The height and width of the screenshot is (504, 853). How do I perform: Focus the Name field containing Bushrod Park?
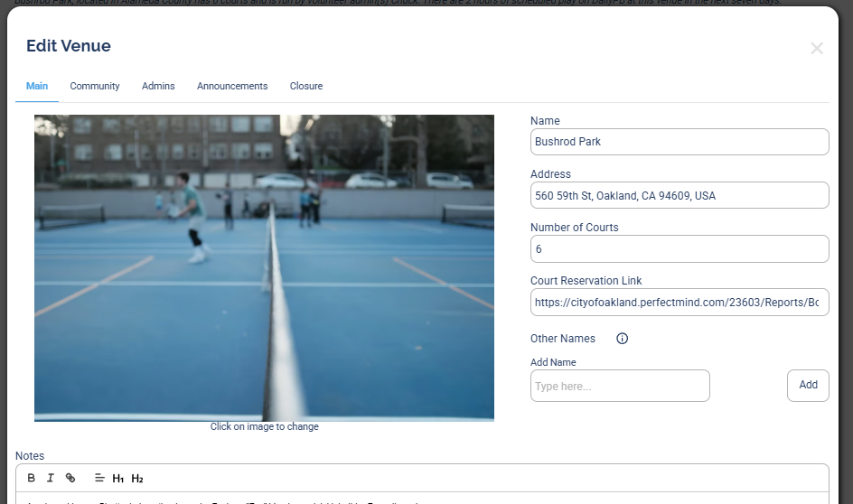coord(680,142)
